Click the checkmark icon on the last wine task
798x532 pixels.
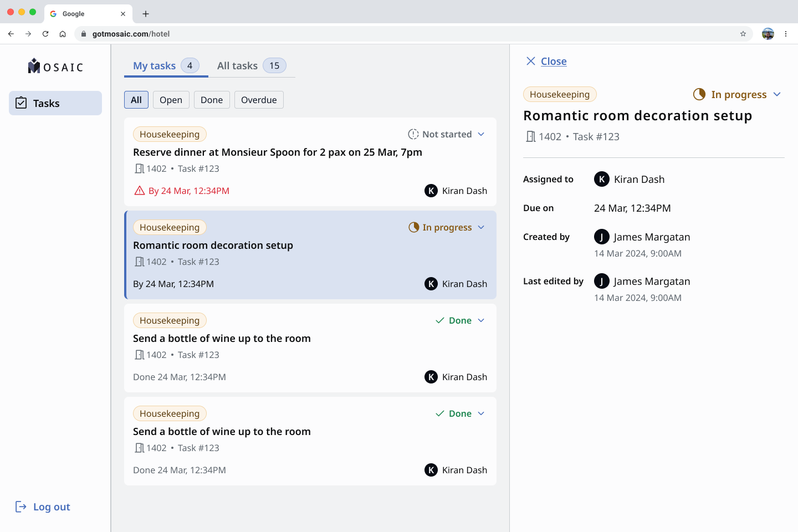coord(440,413)
